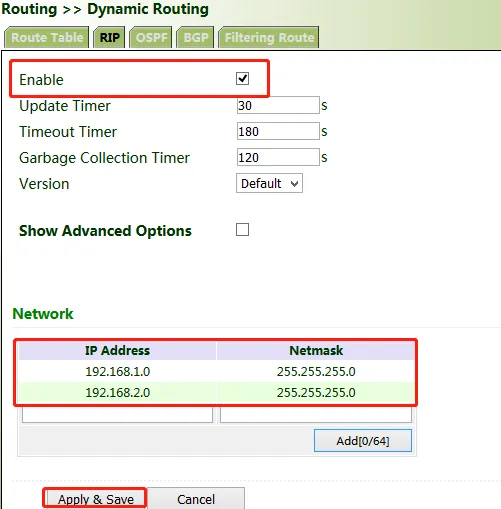This screenshot has height=509, width=501.
Task: Open the Version dropdown
Action: (x=269, y=183)
